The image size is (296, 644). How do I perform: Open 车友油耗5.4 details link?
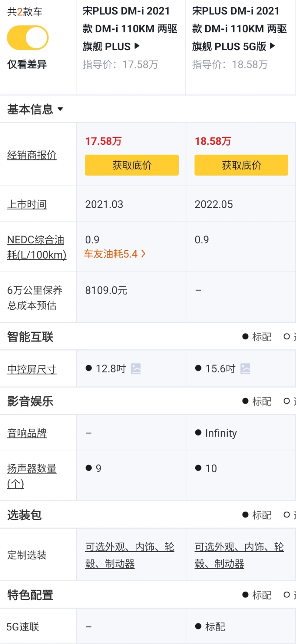(111, 254)
